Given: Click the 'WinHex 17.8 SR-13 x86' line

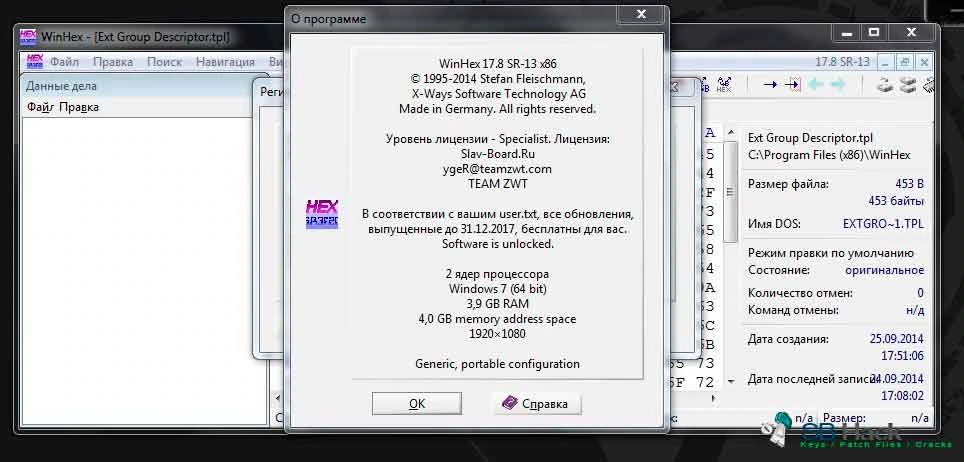Looking at the screenshot, I should coord(497,63).
